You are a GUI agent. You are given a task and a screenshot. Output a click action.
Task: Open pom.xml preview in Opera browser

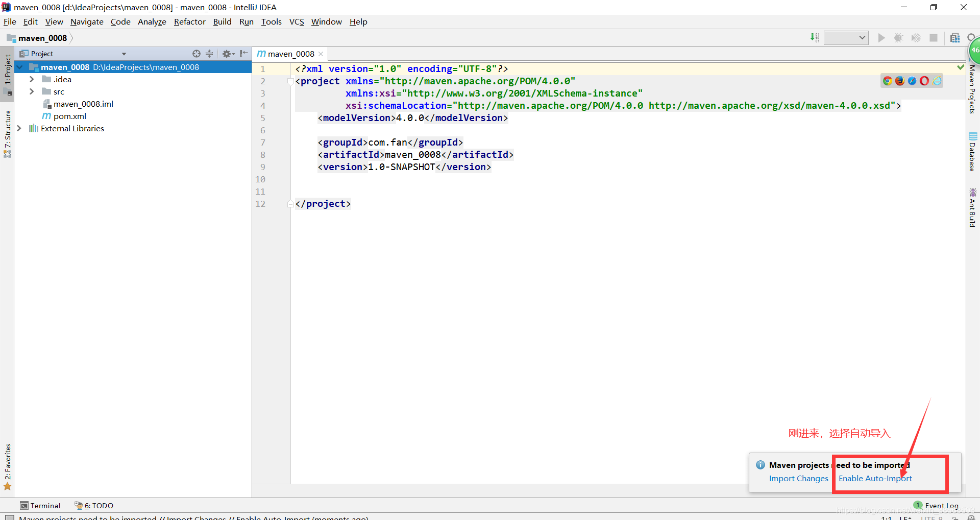click(924, 81)
